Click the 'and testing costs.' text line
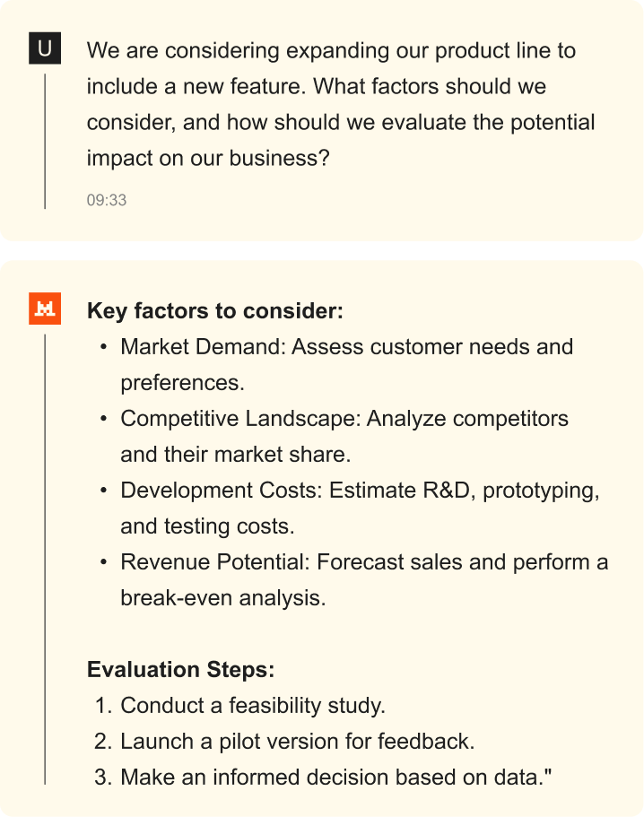Viewport: 644px width, 817px height. coord(207,526)
